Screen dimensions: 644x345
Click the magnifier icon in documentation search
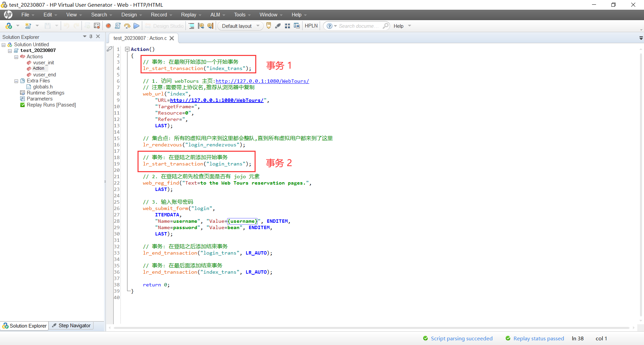pyautogui.click(x=386, y=26)
